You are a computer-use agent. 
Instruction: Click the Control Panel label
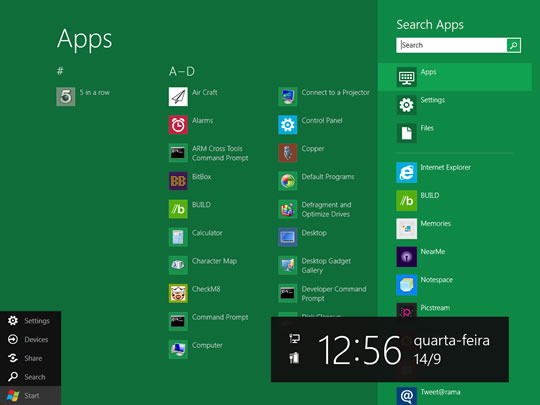point(322,121)
